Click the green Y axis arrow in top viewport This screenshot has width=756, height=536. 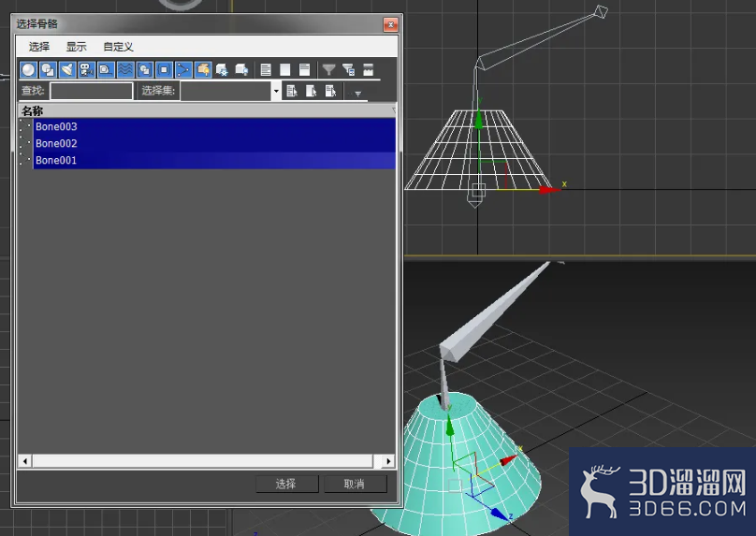pyautogui.click(x=478, y=120)
